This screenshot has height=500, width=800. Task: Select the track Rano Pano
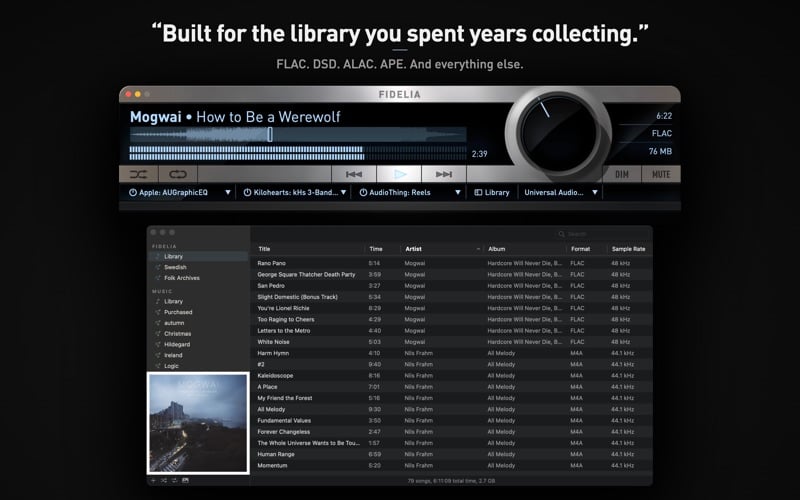[x=452, y=263]
